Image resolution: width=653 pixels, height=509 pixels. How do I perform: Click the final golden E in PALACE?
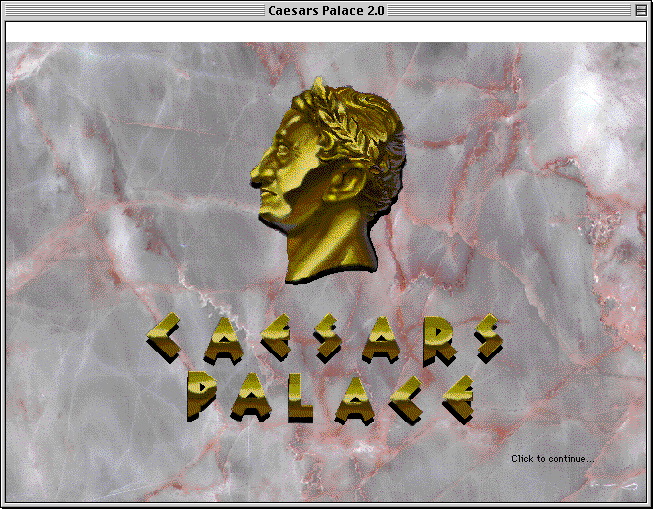tap(458, 397)
